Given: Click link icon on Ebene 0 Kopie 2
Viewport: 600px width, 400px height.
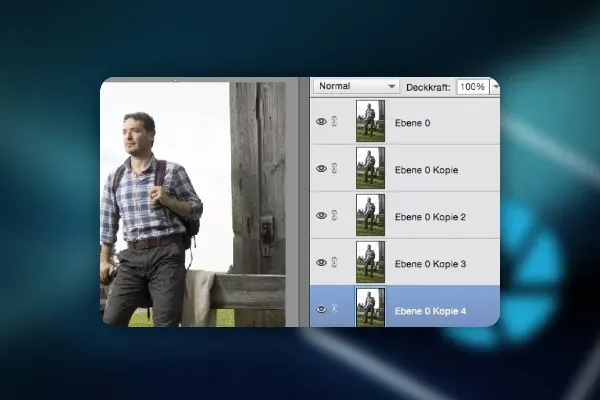Looking at the screenshot, I should (x=334, y=215).
